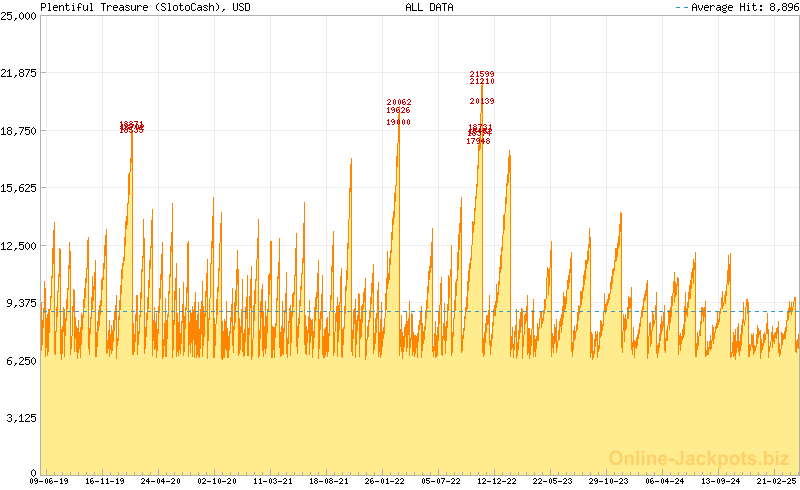The image size is (800, 490).
Task: Click the 11-03-21 date on x-axis
Action: 273,481
